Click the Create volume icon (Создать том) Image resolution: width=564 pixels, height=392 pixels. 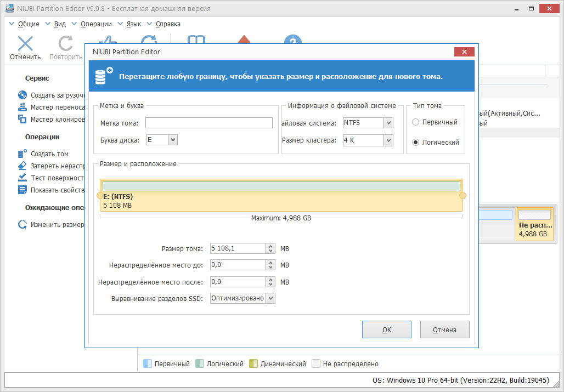[22, 154]
